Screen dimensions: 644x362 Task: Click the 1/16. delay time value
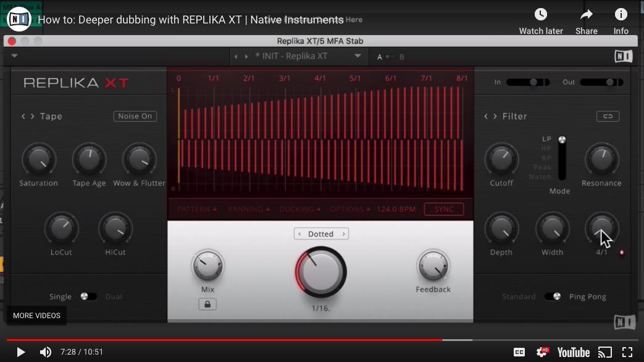[321, 308]
